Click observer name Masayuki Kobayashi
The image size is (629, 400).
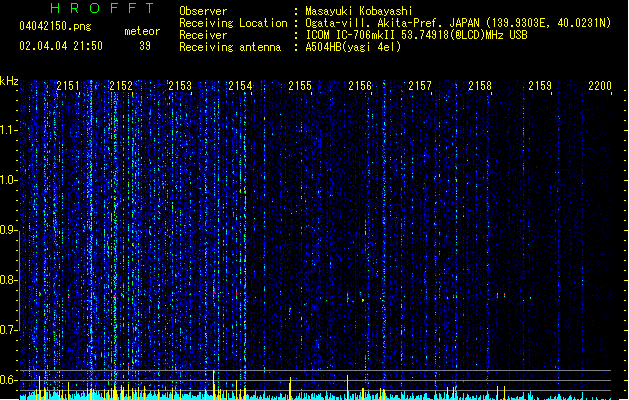pyautogui.click(x=359, y=11)
